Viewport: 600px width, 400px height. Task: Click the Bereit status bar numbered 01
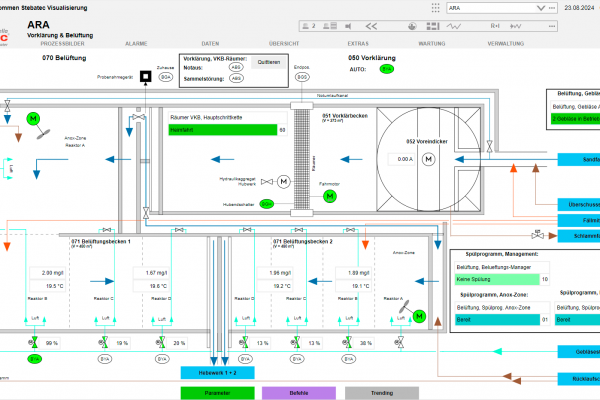click(497, 320)
